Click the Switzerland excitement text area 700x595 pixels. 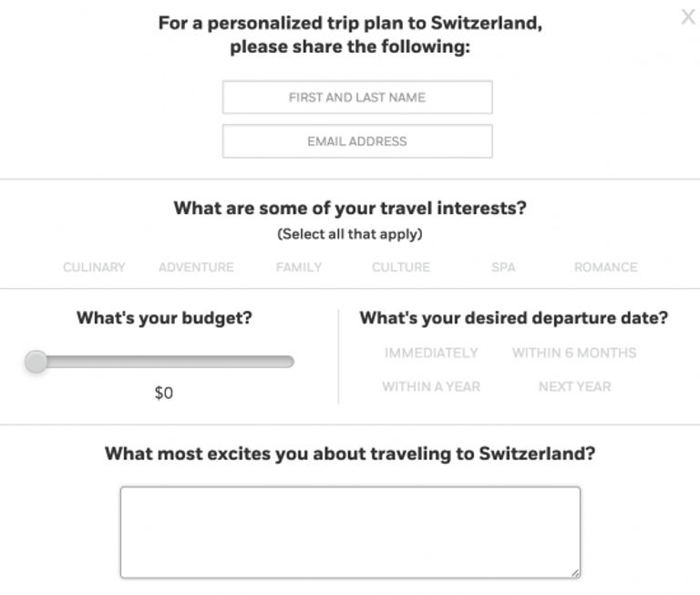tap(350, 532)
